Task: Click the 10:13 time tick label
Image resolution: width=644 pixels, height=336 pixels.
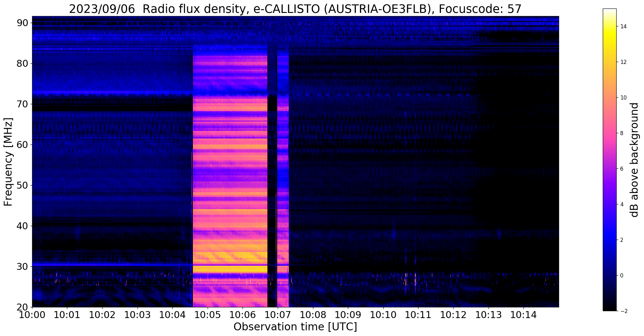Action: (x=488, y=315)
